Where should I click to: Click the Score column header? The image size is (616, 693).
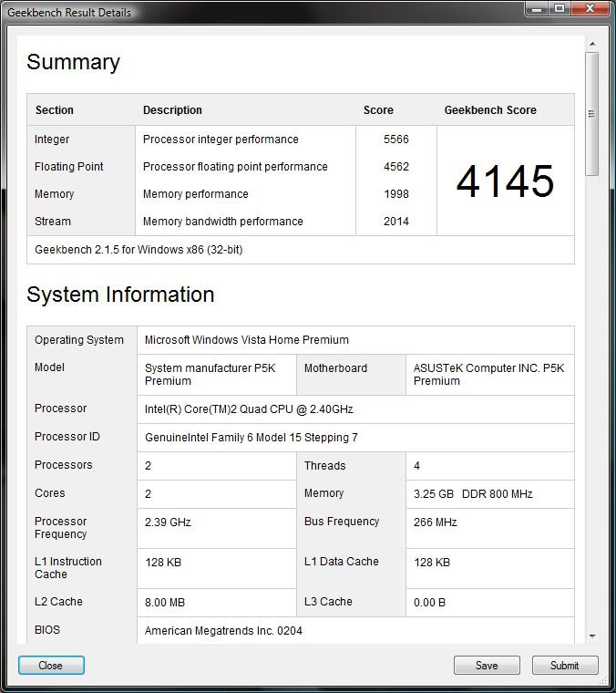tap(378, 110)
